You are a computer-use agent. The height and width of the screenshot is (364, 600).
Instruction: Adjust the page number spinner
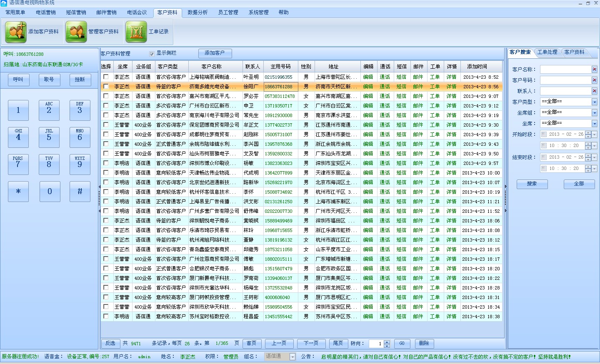pos(387,344)
